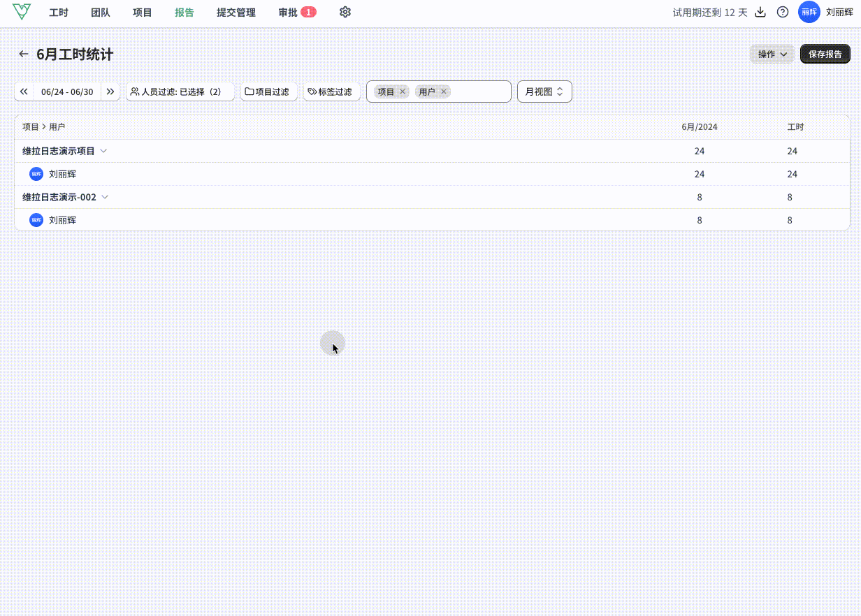The height and width of the screenshot is (616, 861).
Task: Open 标签过滤 filter
Action: [332, 91]
